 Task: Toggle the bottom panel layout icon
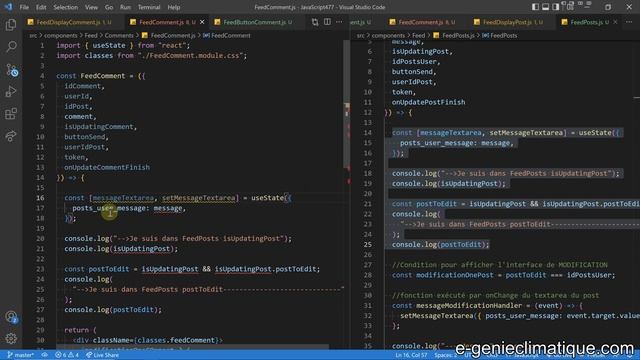(545, 7)
